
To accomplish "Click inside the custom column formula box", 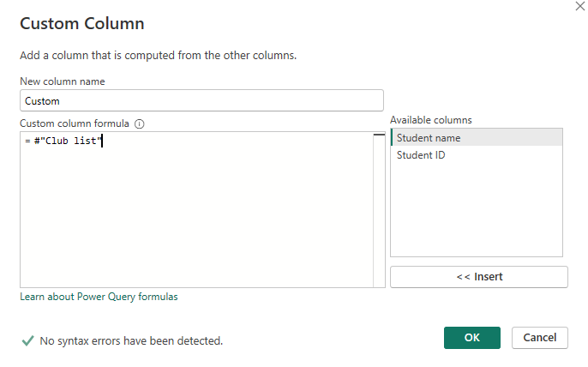I will [197, 214].
